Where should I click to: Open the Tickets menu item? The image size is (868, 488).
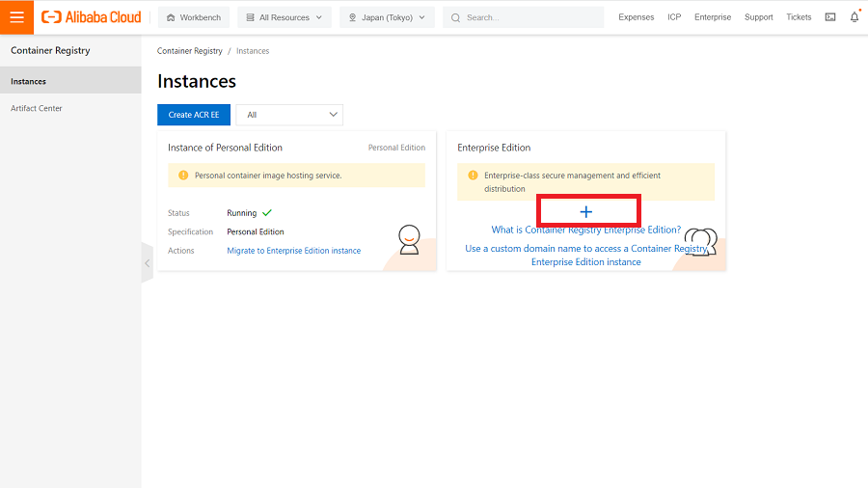pos(799,17)
